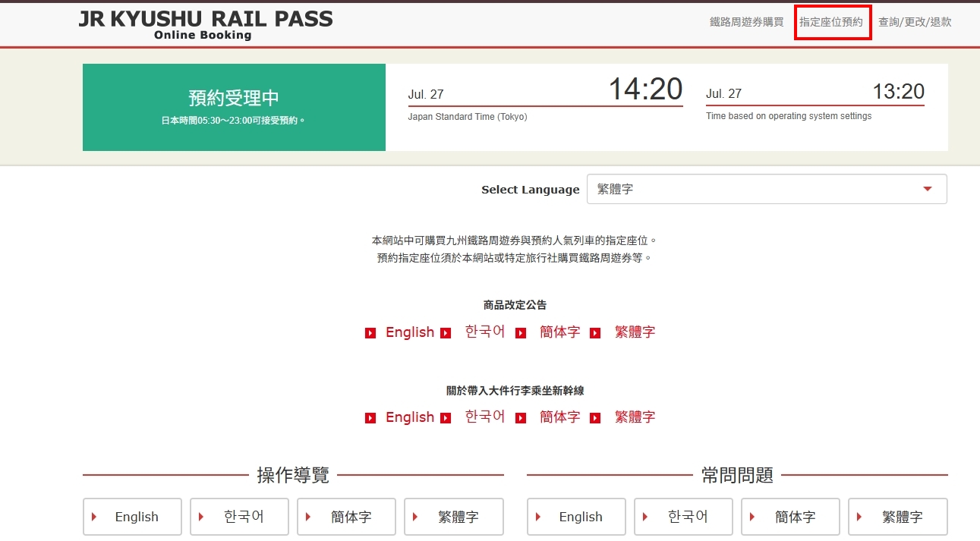Click the 操作導覽 section heading

[x=293, y=476]
